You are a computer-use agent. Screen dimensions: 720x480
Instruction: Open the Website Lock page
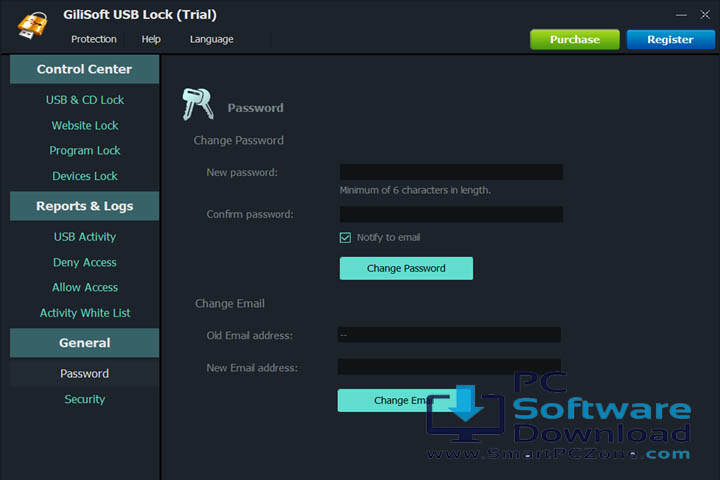click(85, 125)
